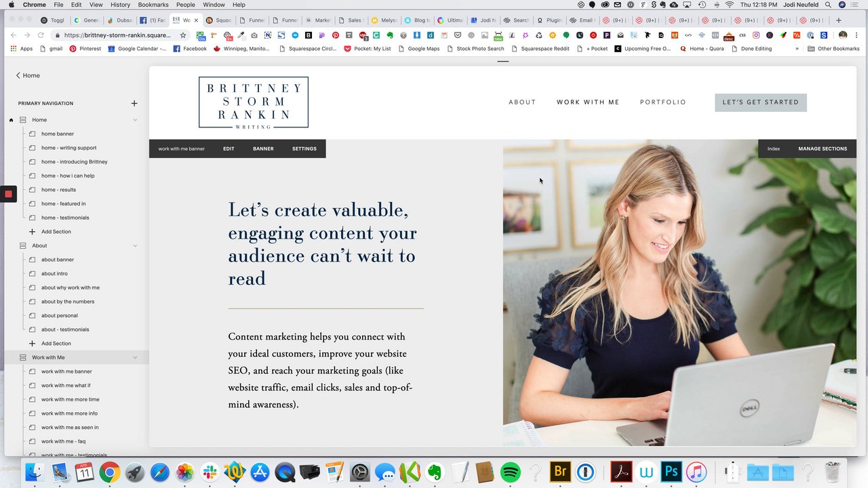
Task: Click the address bar URL field
Action: (x=117, y=35)
